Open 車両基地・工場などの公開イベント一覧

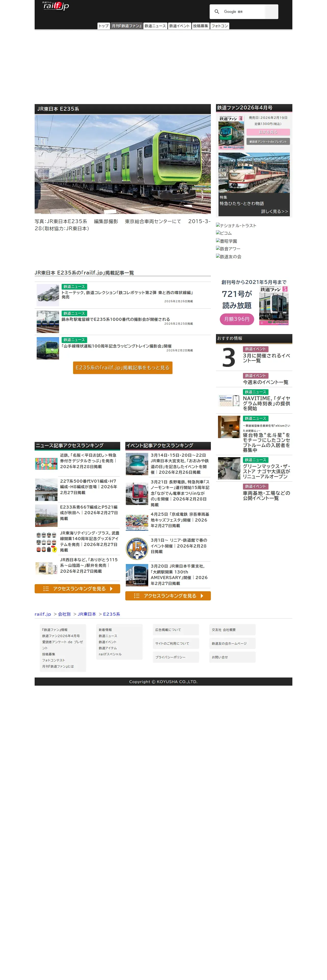click(266, 496)
